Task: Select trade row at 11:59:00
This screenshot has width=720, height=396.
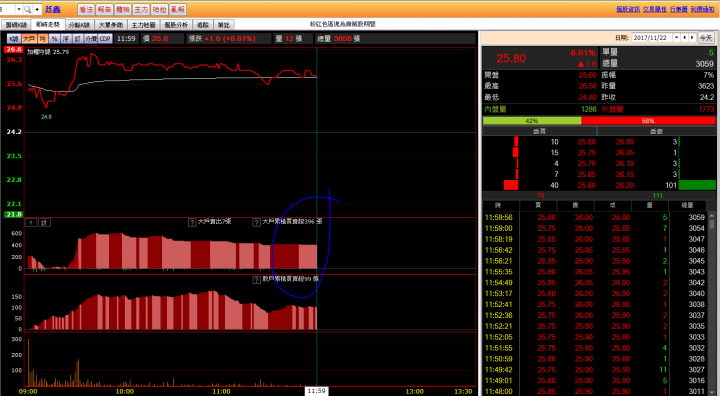Action: (595, 228)
